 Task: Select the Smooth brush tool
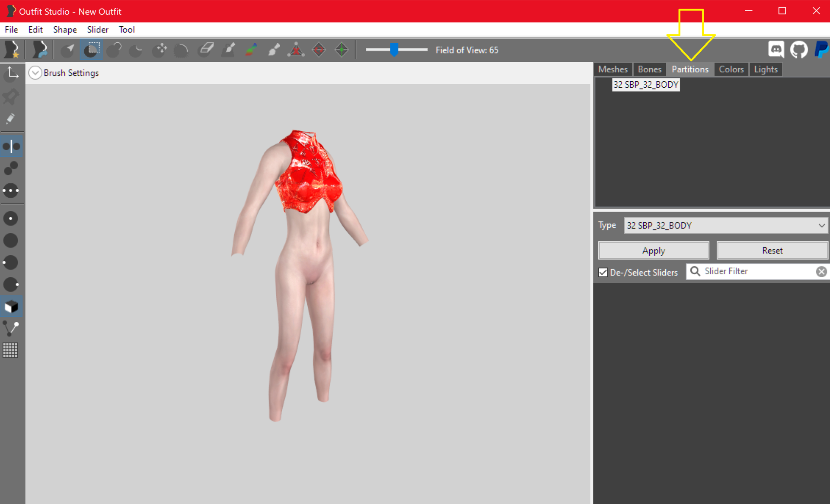[182, 50]
